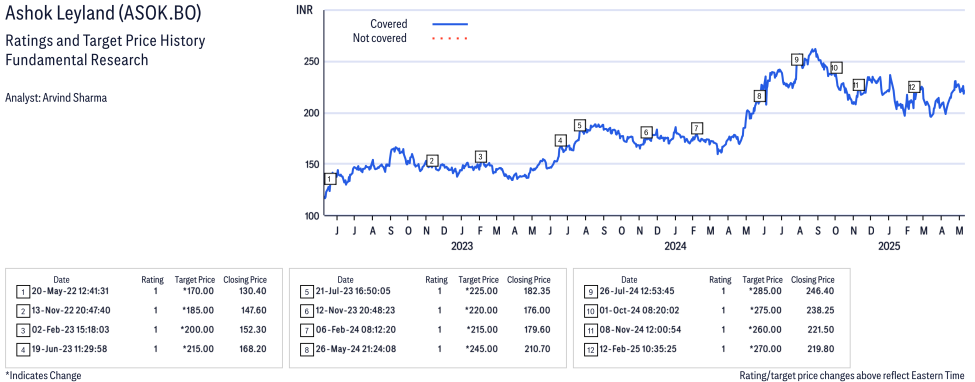Click closing price 210.70
975x382 pixels.
point(536,349)
